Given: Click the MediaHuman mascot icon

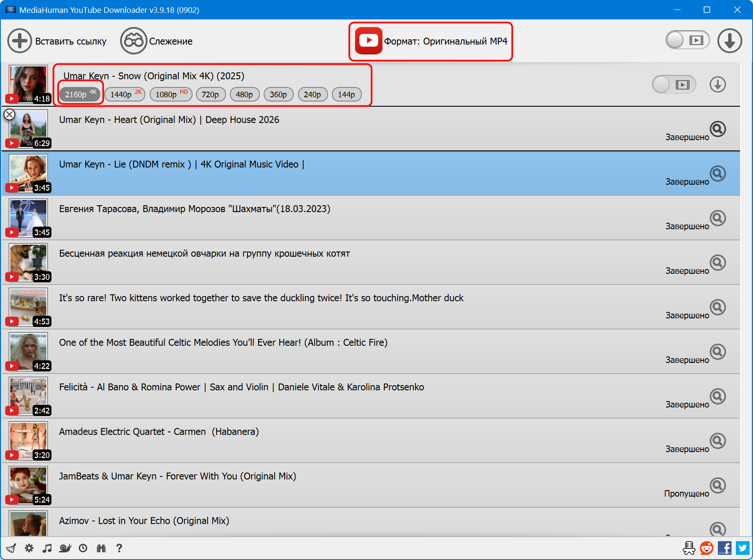Looking at the screenshot, I should click(689, 548).
